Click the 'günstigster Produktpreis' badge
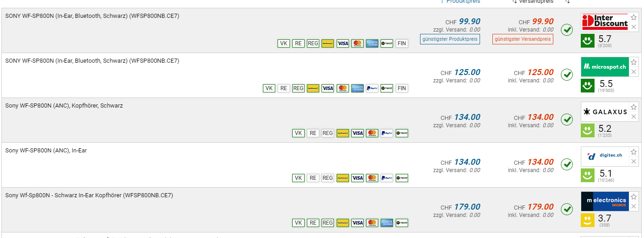The height and width of the screenshot is (238, 644). click(450, 39)
